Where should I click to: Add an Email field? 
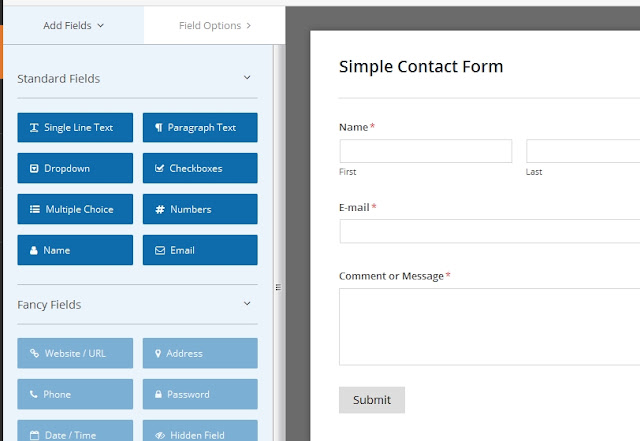[x=200, y=250]
